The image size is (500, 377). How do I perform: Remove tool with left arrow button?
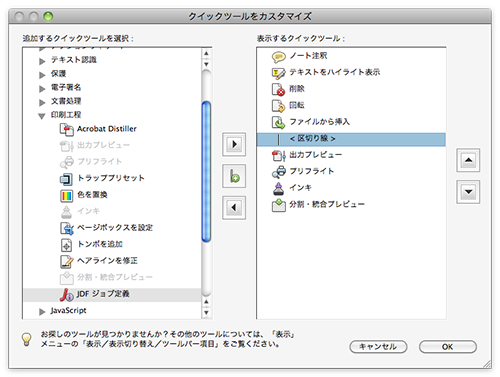pos(234,208)
